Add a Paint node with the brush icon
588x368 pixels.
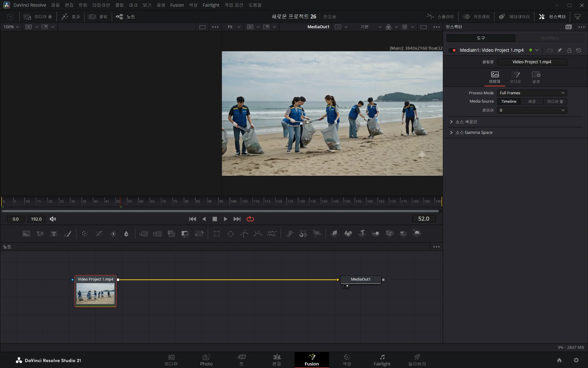click(x=68, y=234)
